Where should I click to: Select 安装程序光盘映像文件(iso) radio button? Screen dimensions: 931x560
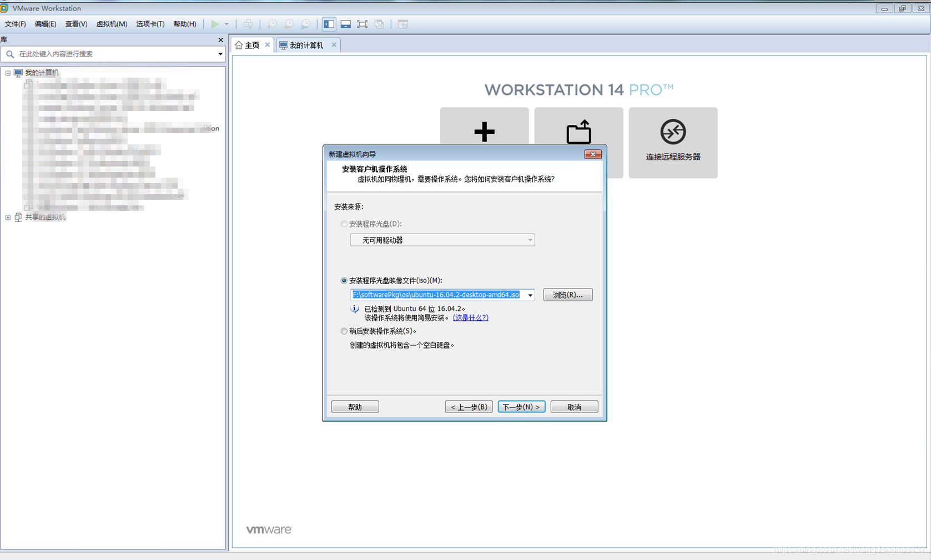pyautogui.click(x=344, y=280)
